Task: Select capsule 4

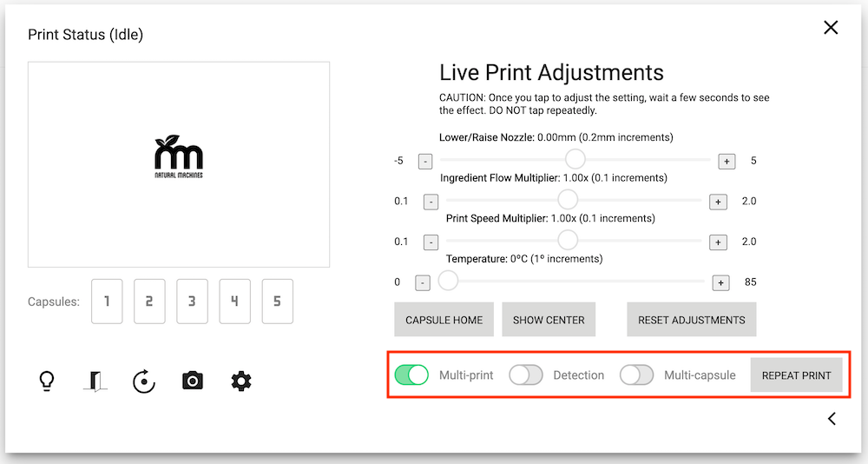Action: pos(234,302)
